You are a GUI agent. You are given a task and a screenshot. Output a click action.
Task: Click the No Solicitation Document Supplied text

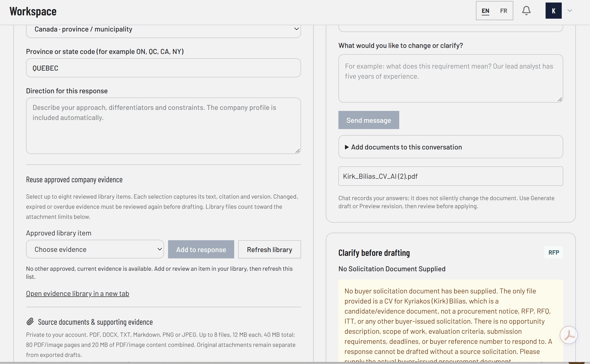click(392, 269)
